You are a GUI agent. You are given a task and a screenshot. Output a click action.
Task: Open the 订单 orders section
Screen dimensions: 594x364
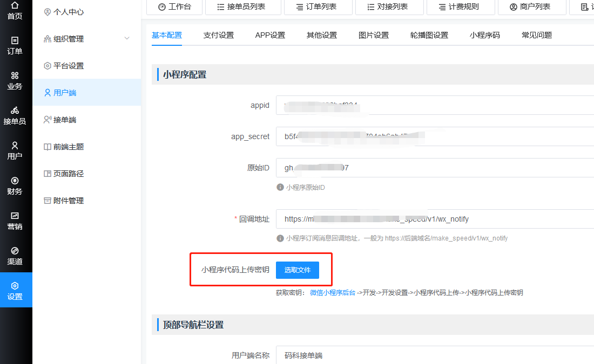15,46
